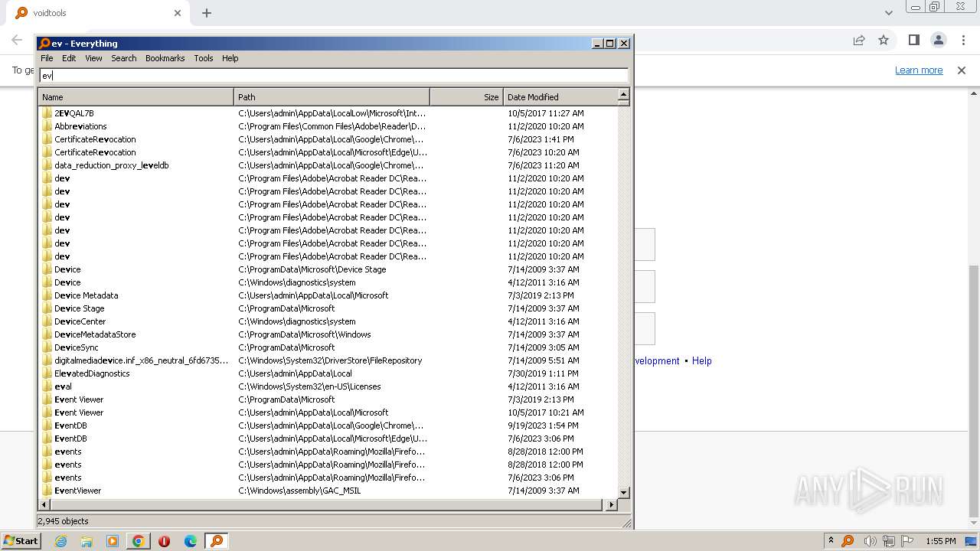Select the Device Metadata folder icon
The height and width of the screenshot is (551, 980).
47,295
